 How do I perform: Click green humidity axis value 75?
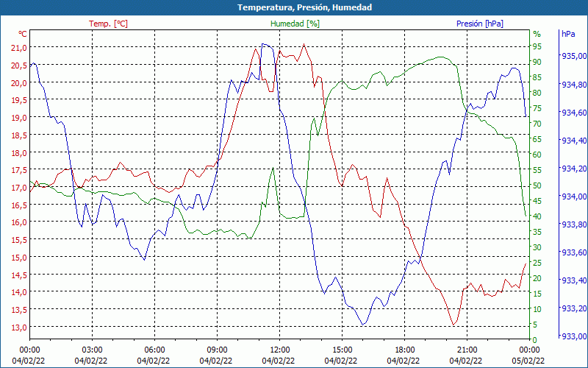pos(537,108)
